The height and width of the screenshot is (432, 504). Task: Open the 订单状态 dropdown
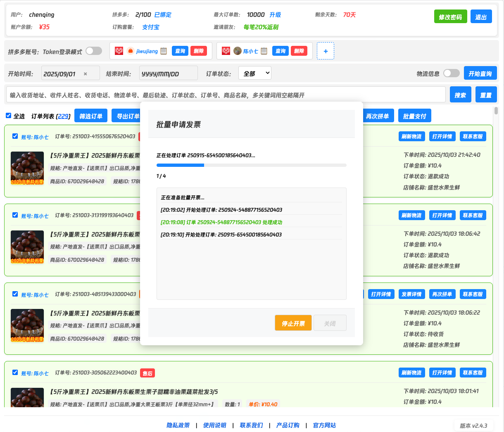point(255,73)
